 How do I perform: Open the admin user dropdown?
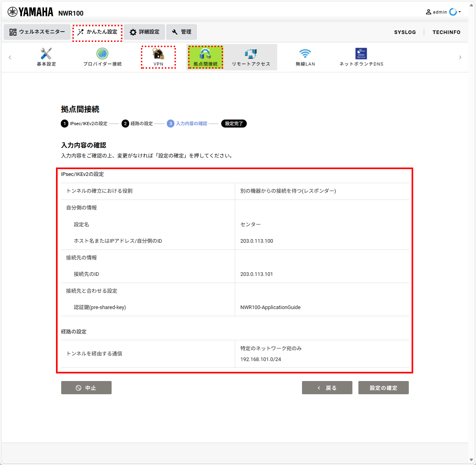pos(443,12)
